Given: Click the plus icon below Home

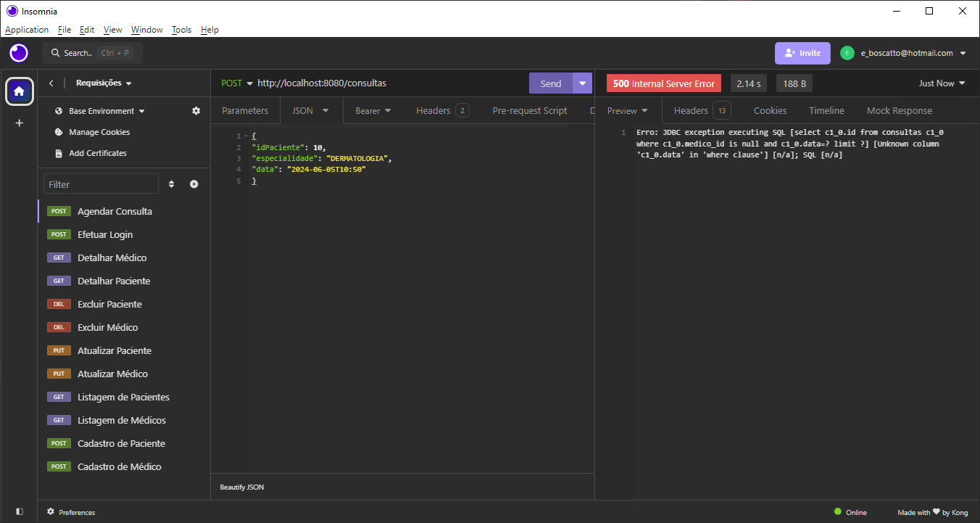Looking at the screenshot, I should tap(19, 123).
